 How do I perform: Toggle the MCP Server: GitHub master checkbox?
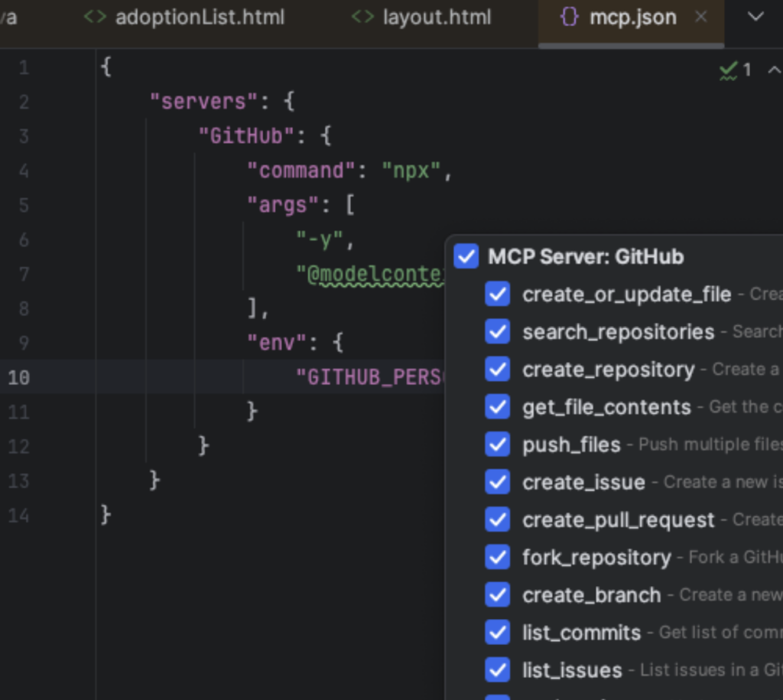(466, 256)
